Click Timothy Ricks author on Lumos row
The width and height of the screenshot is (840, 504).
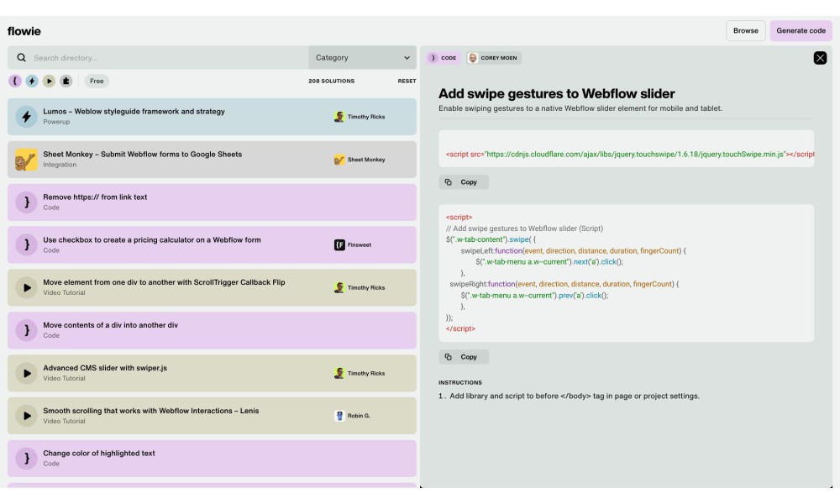(360, 116)
